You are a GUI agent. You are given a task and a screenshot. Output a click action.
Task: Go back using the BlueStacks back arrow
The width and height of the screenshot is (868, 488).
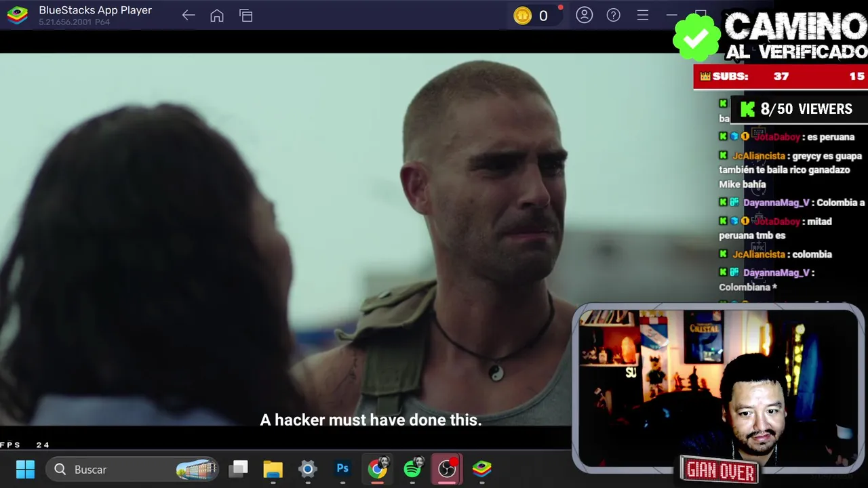pos(189,16)
